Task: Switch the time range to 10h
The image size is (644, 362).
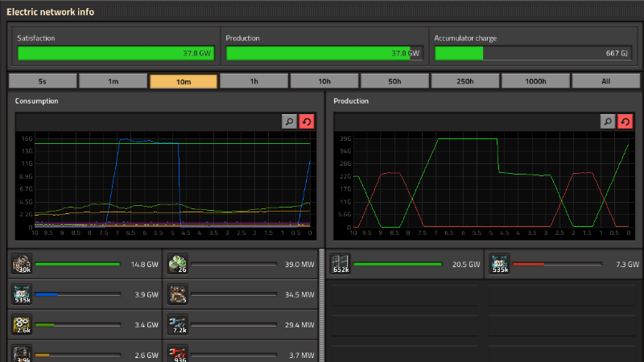Action: [324, 81]
